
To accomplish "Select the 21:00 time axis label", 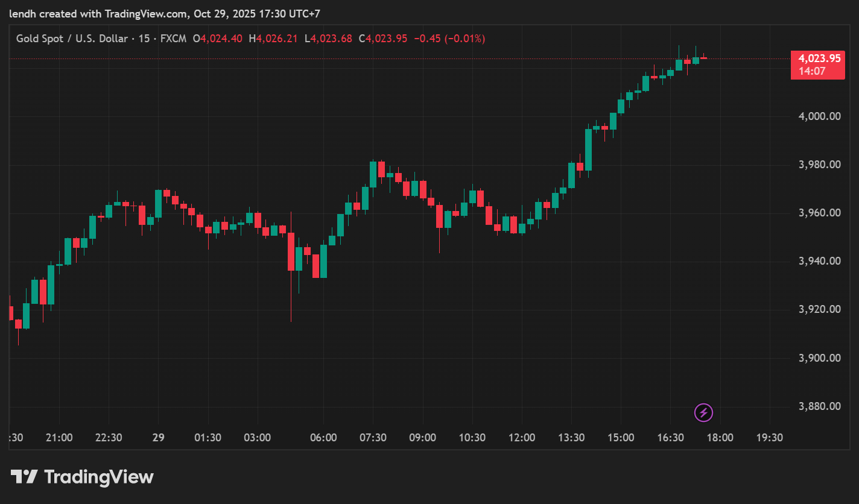I will (59, 438).
